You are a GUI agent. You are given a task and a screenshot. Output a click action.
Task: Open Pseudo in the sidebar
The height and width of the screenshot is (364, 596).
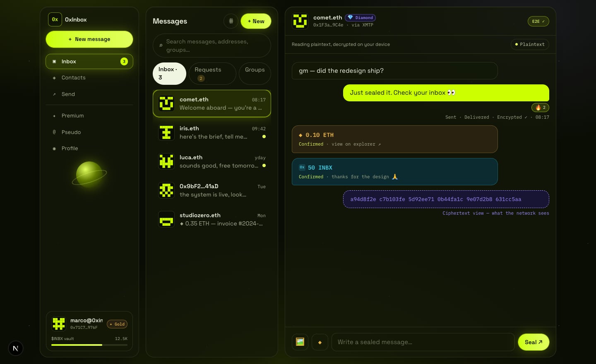tap(89, 132)
